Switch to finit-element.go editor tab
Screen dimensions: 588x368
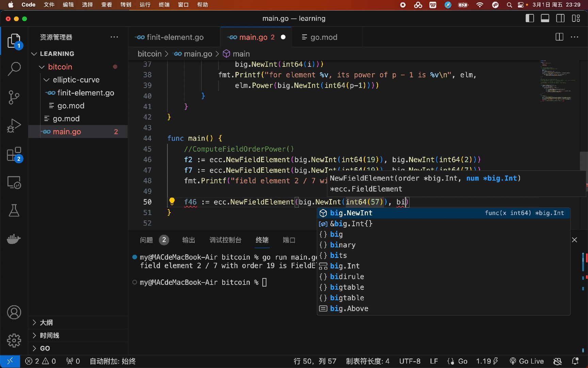click(x=175, y=37)
